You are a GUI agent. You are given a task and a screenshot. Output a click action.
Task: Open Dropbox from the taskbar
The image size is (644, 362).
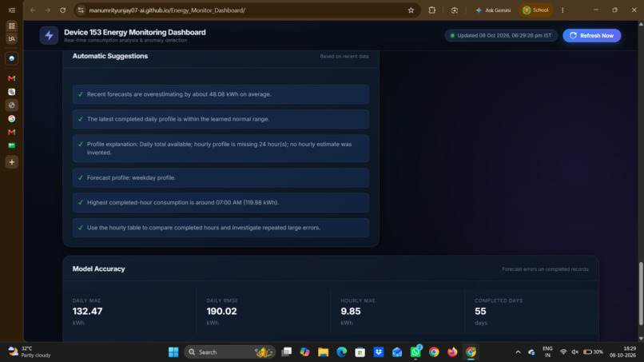point(379,352)
